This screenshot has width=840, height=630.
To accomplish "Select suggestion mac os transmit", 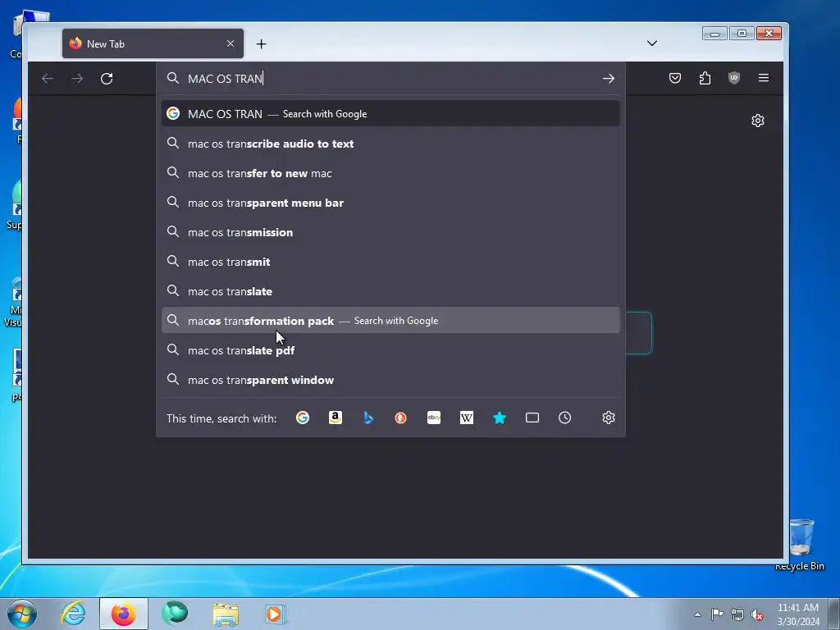I will click(390, 262).
